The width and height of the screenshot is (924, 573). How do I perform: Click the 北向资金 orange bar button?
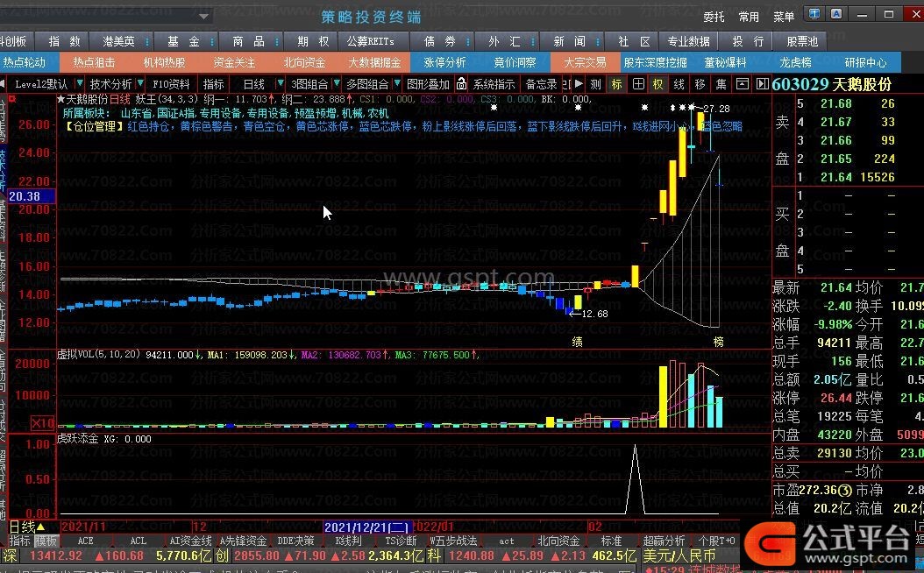click(304, 62)
